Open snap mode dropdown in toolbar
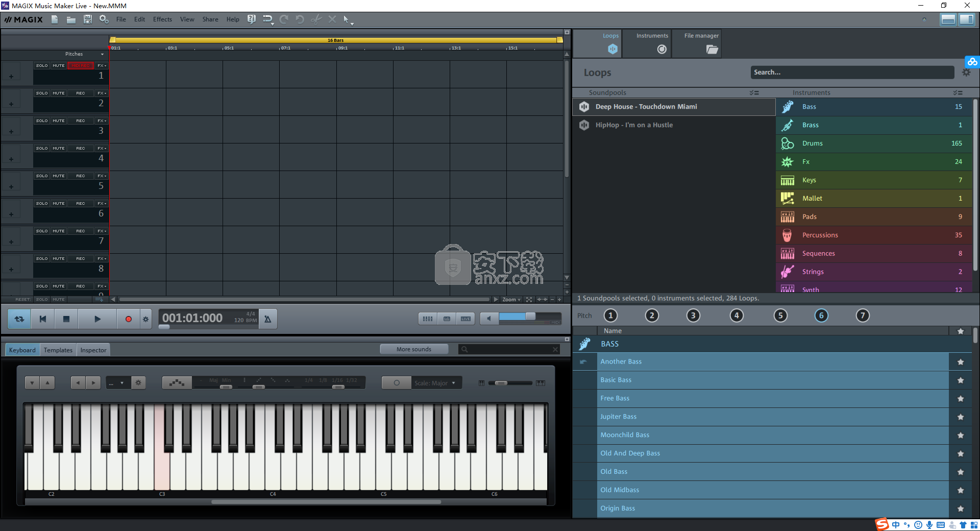Image resolution: width=980 pixels, height=531 pixels. pyautogui.click(x=273, y=23)
